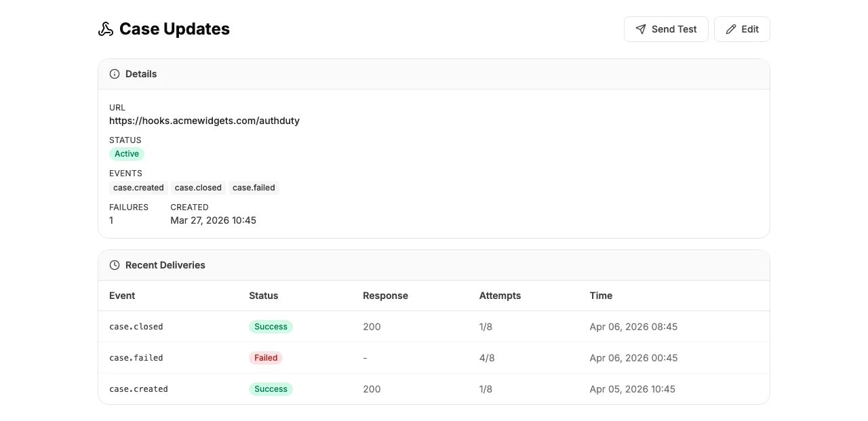Expand the case.failed delivery row
The width and height of the screenshot is (868, 421).
tap(434, 357)
